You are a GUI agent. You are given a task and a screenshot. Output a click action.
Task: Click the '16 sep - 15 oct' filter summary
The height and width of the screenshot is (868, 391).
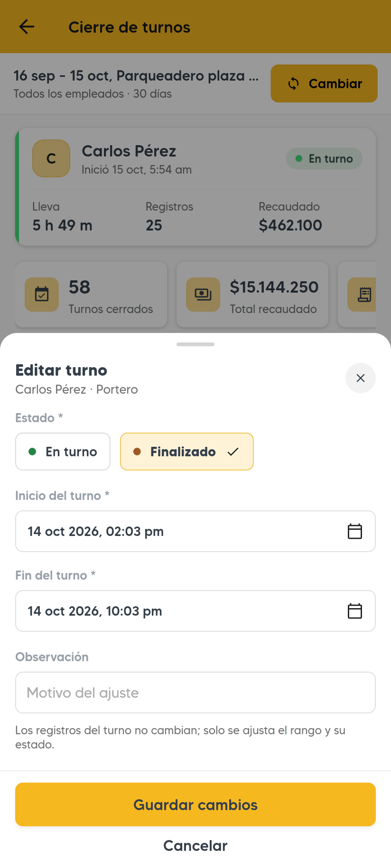(x=136, y=76)
